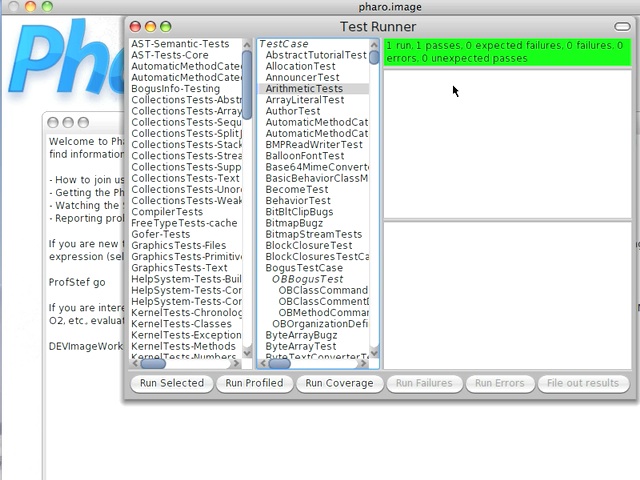The height and width of the screenshot is (480, 640).
Task: Click down arrow of package list scrollbar
Action: pos(247,352)
